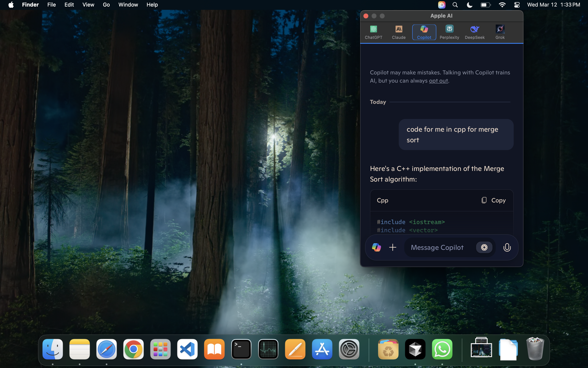Click the opt out link

point(438,81)
